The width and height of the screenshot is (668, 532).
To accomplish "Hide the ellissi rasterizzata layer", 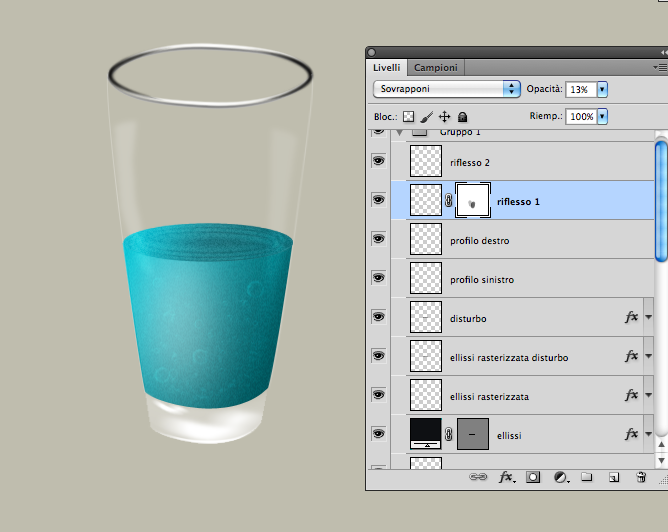I will 378,395.
